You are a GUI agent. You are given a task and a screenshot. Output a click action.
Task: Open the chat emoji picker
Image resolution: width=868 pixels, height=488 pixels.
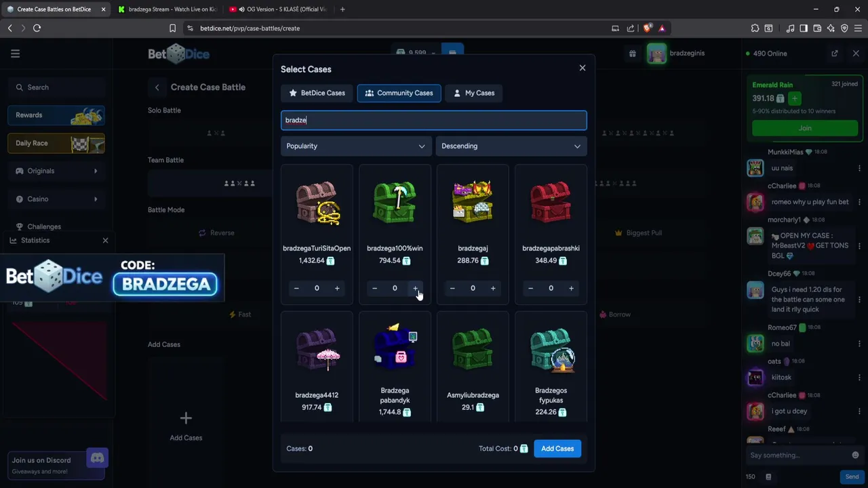855,455
